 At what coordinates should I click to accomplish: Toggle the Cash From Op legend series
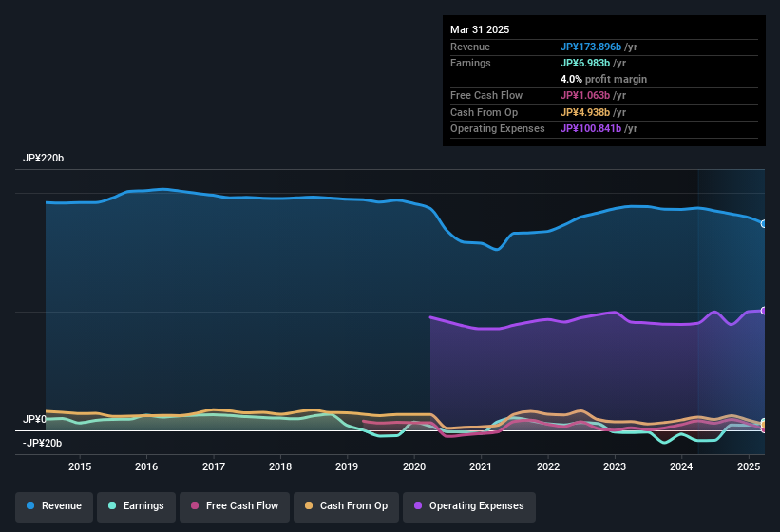tap(346, 506)
